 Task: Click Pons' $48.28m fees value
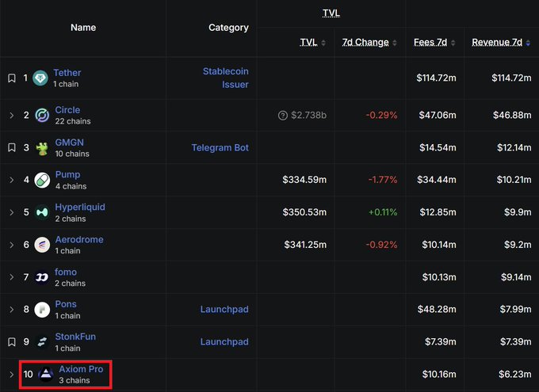[437, 309]
